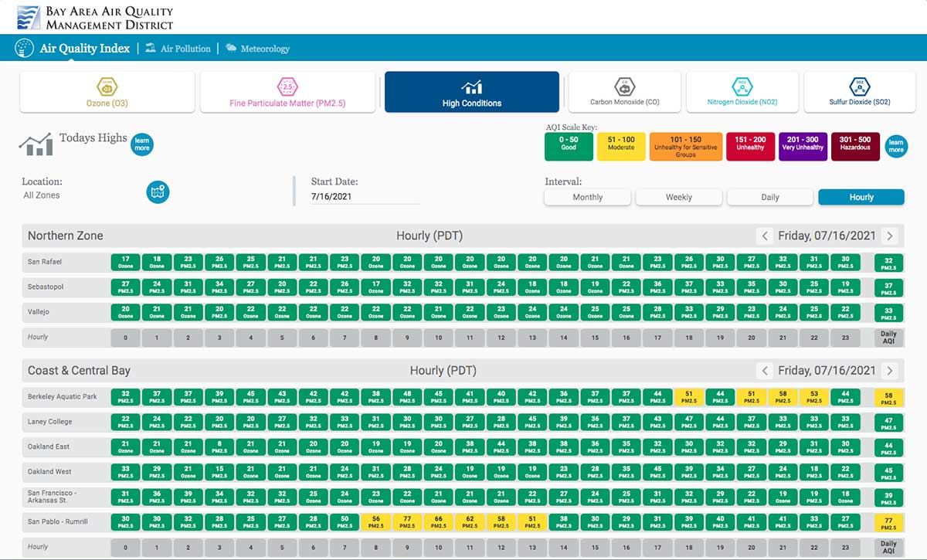
Task: Click Berkeley Aquatic Park daily AQI 58
Action: pyautogui.click(x=889, y=398)
